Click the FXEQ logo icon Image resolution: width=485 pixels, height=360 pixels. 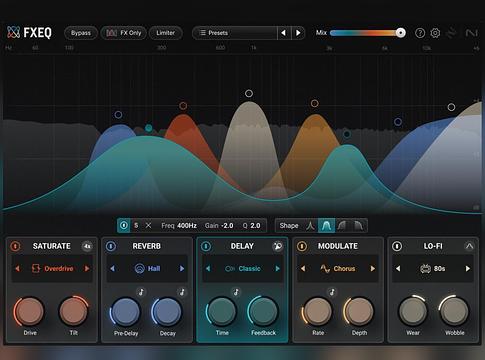pos(14,33)
